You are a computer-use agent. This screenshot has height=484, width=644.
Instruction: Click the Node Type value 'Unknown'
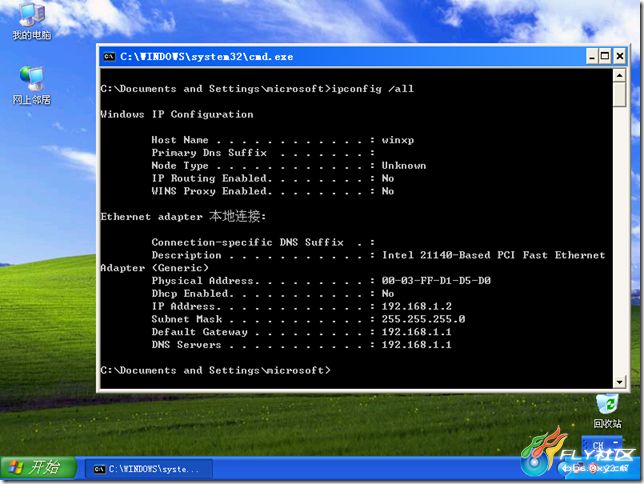(x=404, y=166)
